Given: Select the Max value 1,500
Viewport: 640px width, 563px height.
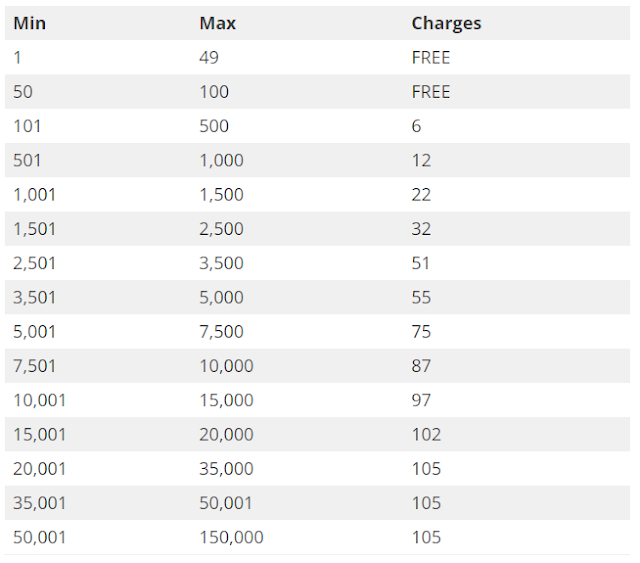Looking at the screenshot, I should pyautogui.click(x=221, y=195).
